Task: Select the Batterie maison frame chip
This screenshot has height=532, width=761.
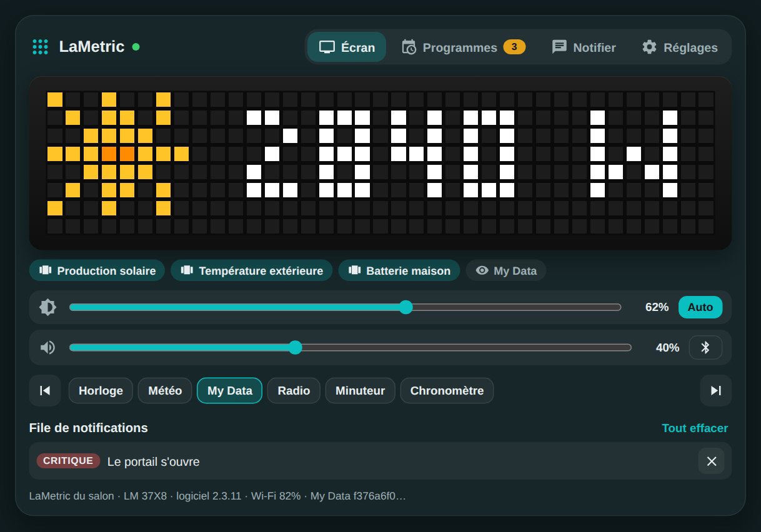Action: (399, 270)
